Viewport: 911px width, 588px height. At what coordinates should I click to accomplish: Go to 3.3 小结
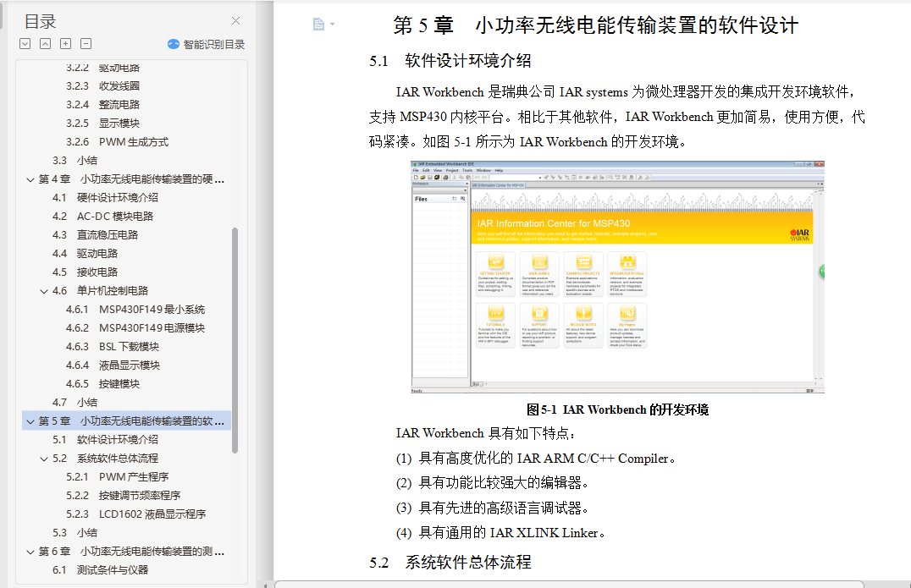[x=75, y=160]
